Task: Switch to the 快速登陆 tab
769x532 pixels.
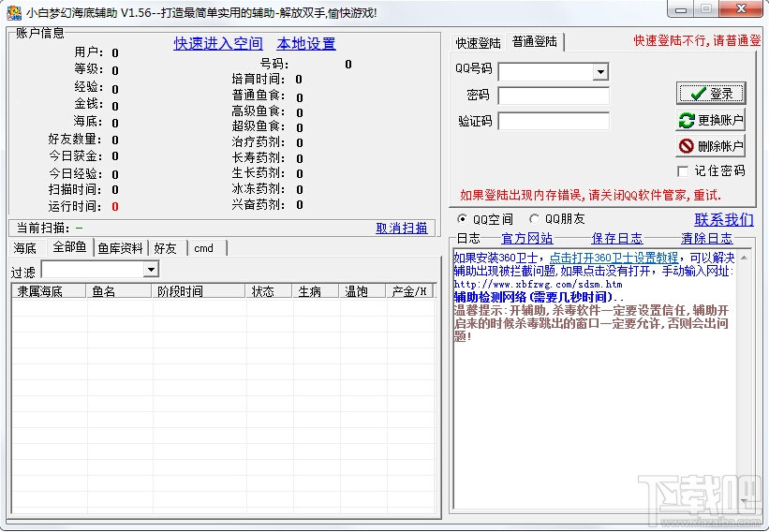Action: pos(478,43)
